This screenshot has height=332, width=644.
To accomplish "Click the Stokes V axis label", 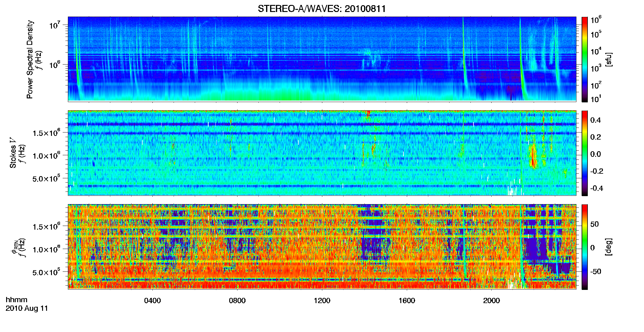I will coord(13,153).
